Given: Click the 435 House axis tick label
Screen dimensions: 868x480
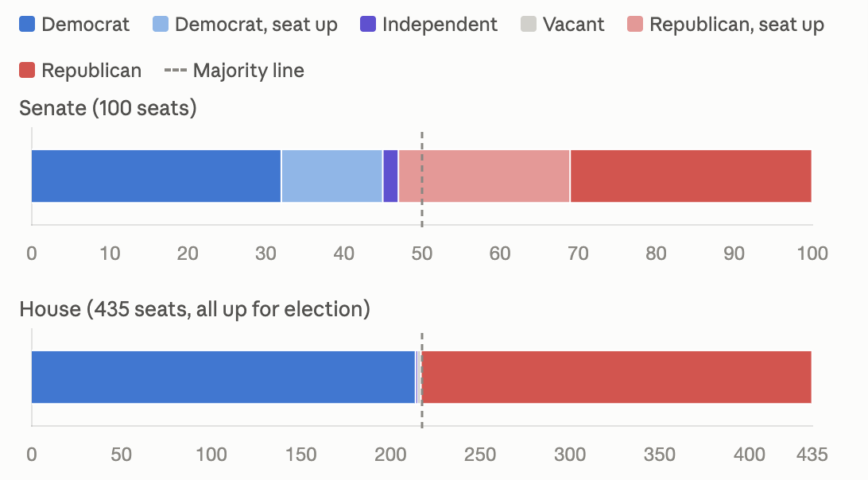Looking at the screenshot, I should point(812,455).
